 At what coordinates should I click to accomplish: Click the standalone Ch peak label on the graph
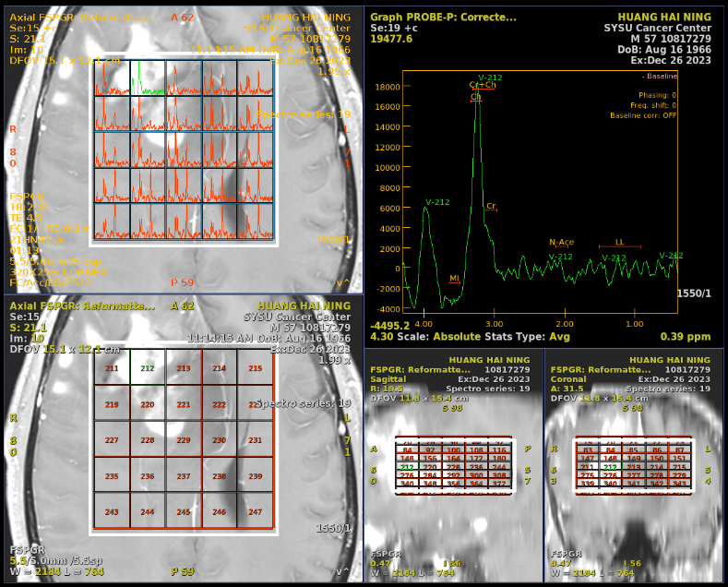476,97
